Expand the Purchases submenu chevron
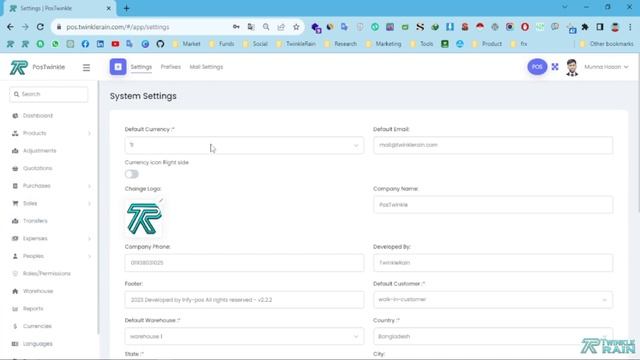 click(89, 186)
